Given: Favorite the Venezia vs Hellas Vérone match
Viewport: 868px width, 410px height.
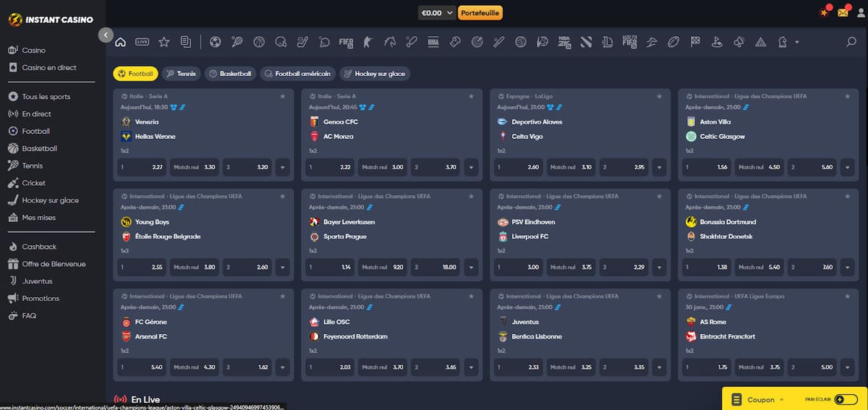Looking at the screenshot, I should click(283, 96).
